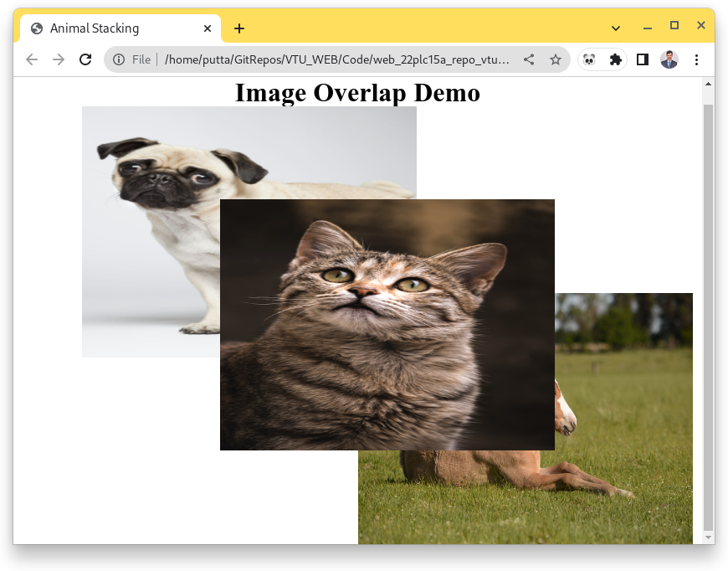728x571 pixels.
Task: Click the pug dog image
Action: 151,232
